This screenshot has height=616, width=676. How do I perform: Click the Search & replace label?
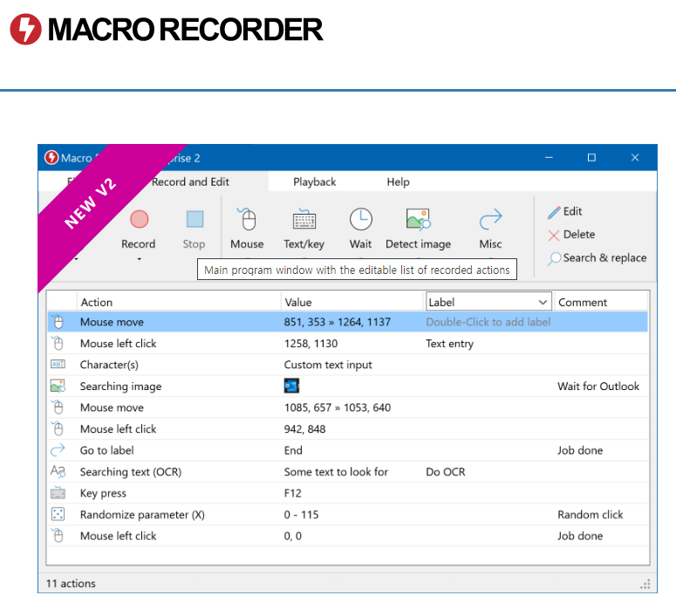(604, 257)
